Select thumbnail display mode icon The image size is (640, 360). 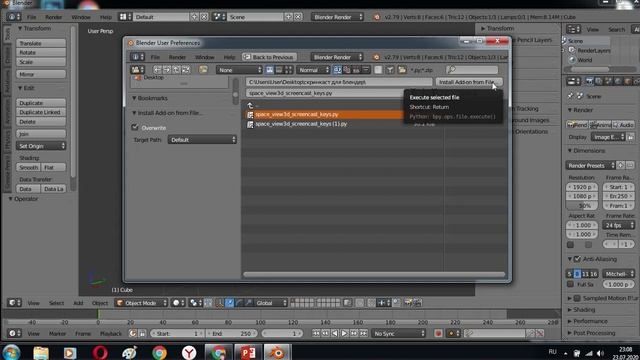[x=289, y=70]
